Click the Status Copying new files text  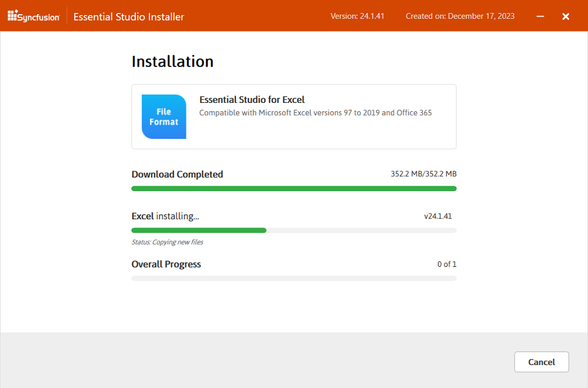pos(167,242)
